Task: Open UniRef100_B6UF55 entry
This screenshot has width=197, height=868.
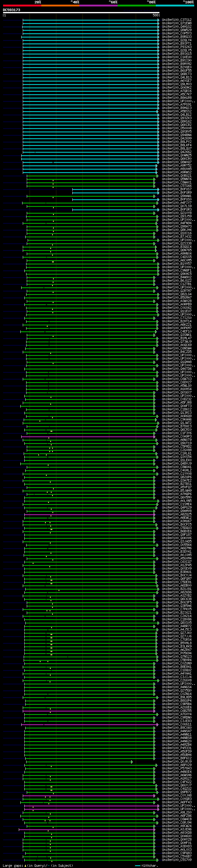Action: tap(177, 71)
